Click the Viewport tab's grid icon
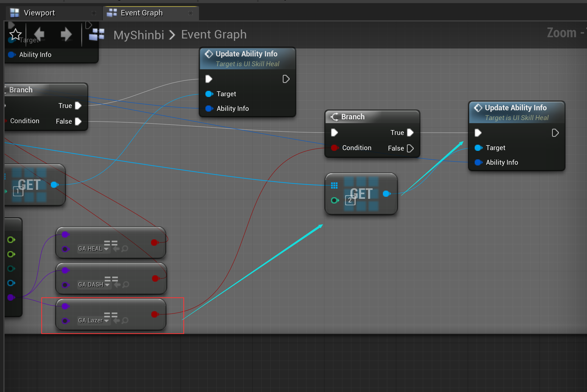This screenshot has width=587, height=392. [x=14, y=12]
